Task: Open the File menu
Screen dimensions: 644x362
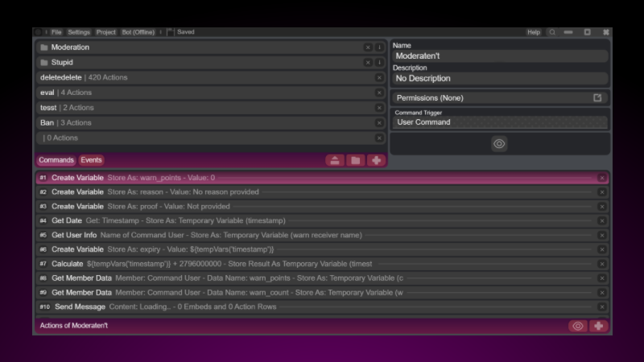Action: [56, 32]
